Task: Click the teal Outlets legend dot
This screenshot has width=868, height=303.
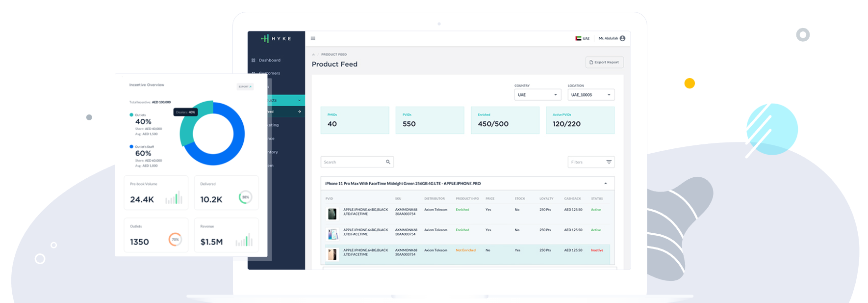Action: (x=131, y=115)
